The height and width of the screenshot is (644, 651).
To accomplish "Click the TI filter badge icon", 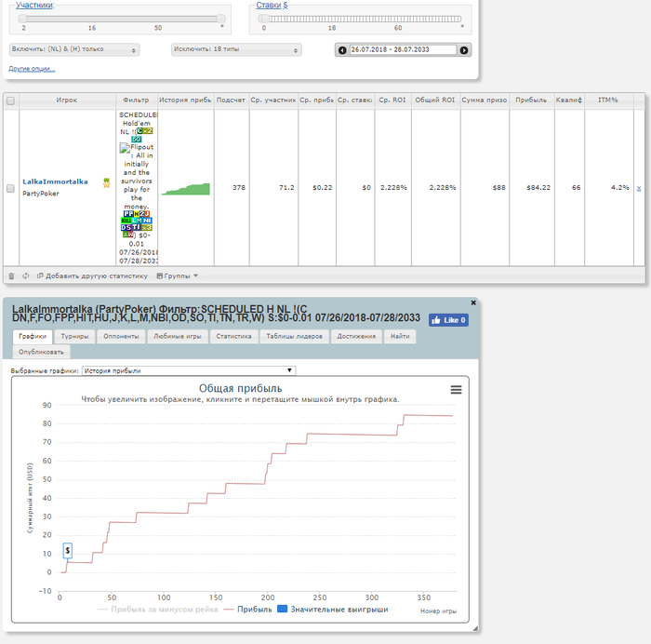I will (x=137, y=228).
